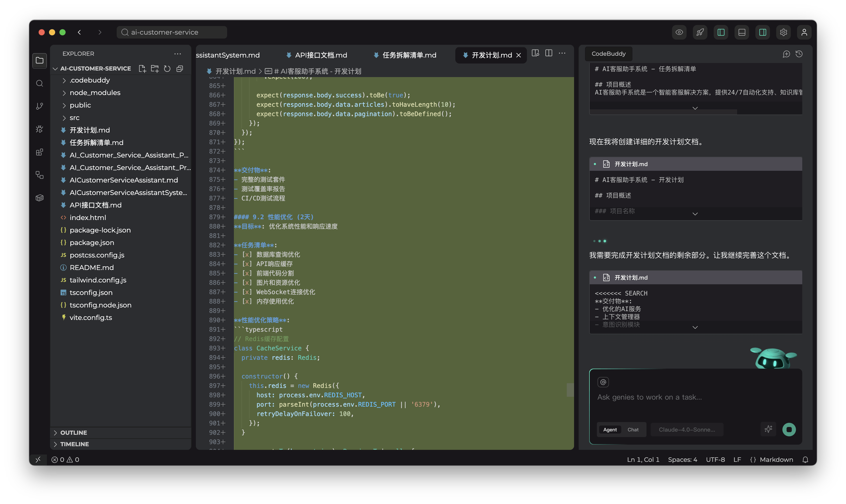Click New File icon in explorer header

(x=142, y=69)
